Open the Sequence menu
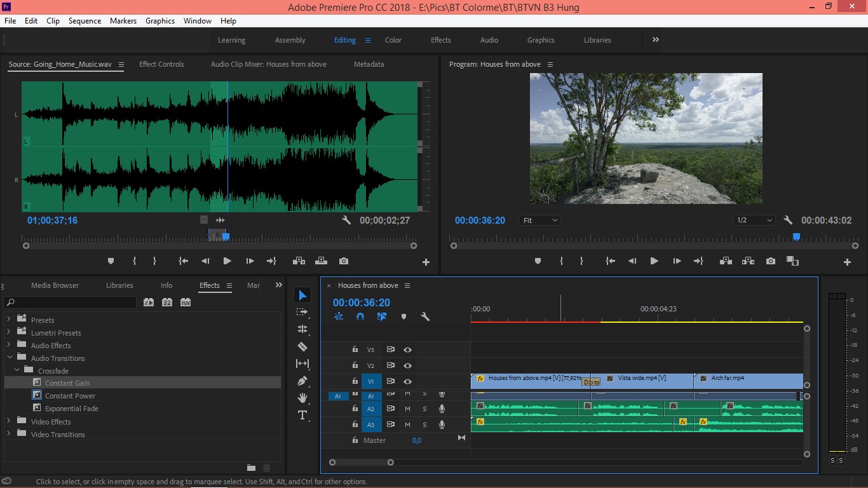 [85, 21]
